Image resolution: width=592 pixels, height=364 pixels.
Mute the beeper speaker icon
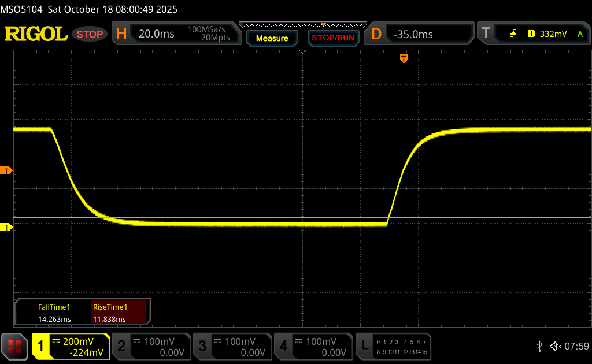pos(555,346)
